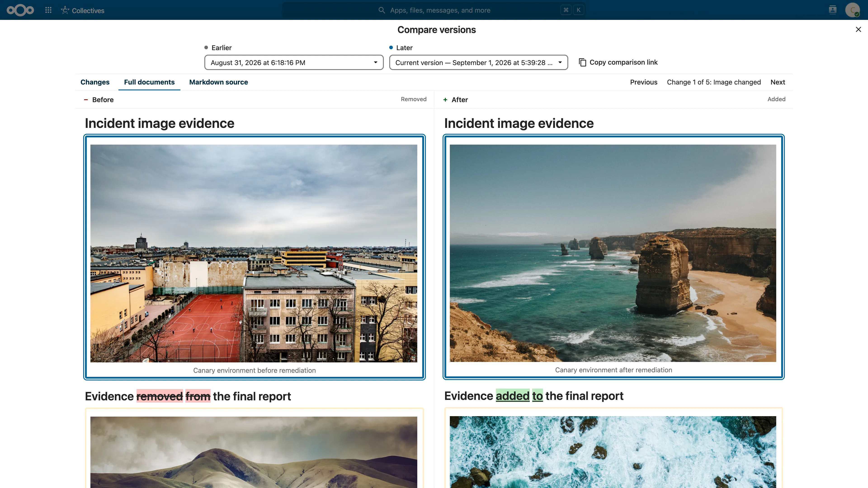Click the copy icon beside comparison link

point(582,62)
